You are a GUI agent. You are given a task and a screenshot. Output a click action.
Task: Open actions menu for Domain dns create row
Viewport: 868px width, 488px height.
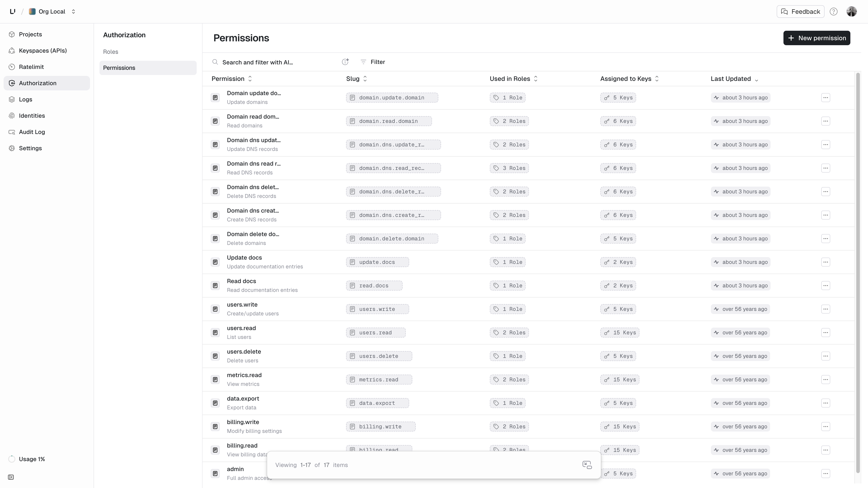pyautogui.click(x=826, y=215)
